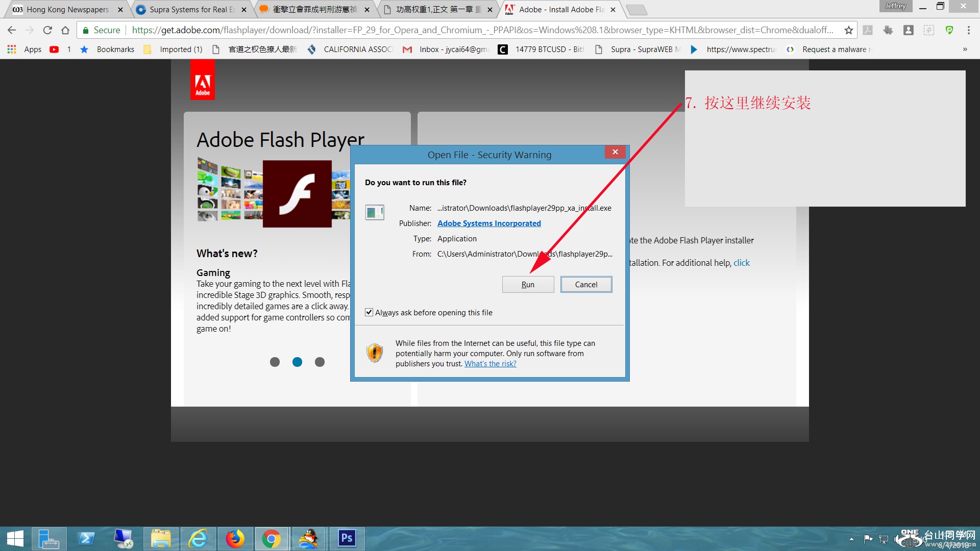Click the Run button in security warning
Screen dimensions: 980x551
pos(528,285)
